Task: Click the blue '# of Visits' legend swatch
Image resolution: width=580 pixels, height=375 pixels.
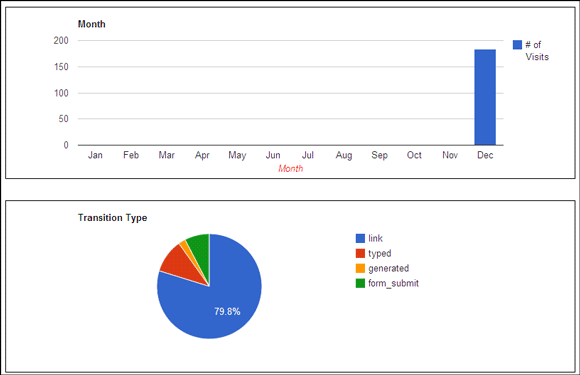Action: point(517,45)
